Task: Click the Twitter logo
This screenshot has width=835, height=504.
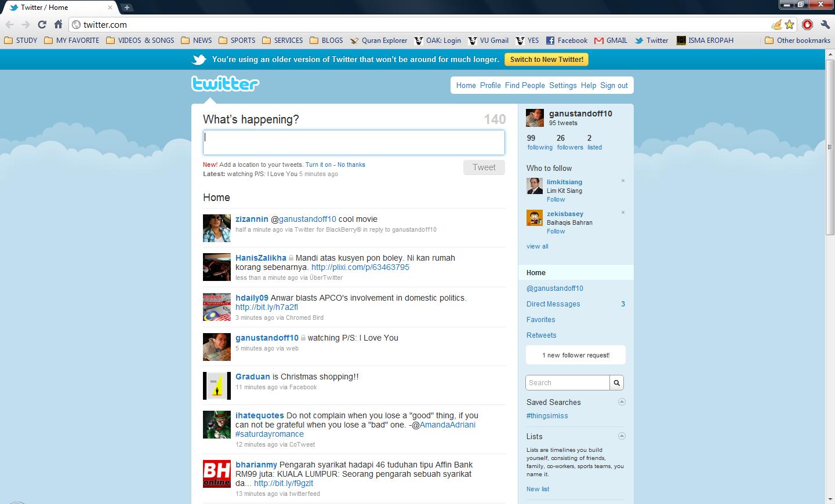Action: coord(225,84)
